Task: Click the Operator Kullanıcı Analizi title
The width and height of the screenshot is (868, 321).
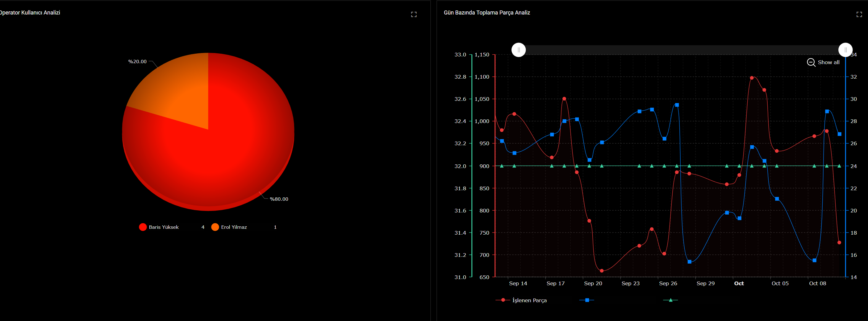Action: (30, 12)
